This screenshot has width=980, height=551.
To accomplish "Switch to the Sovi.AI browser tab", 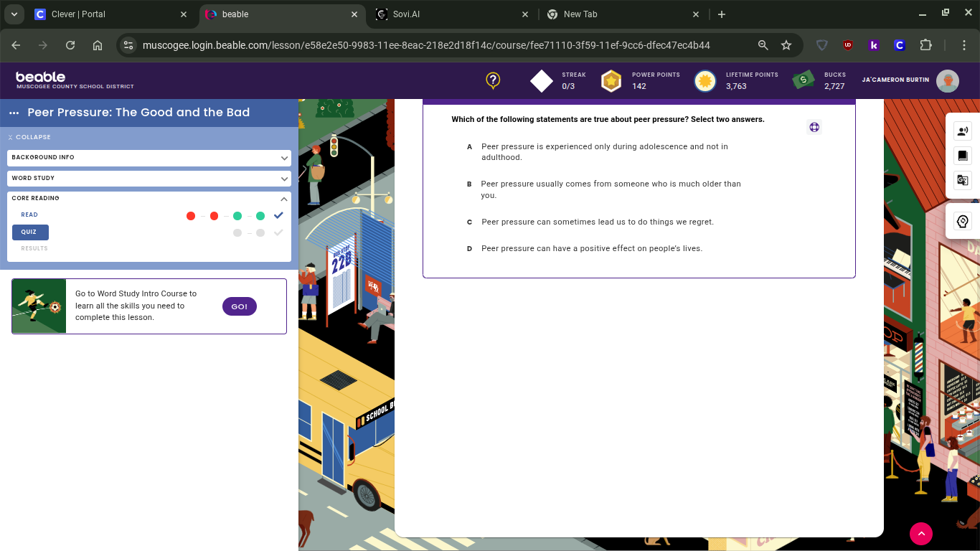I will pyautogui.click(x=452, y=14).
